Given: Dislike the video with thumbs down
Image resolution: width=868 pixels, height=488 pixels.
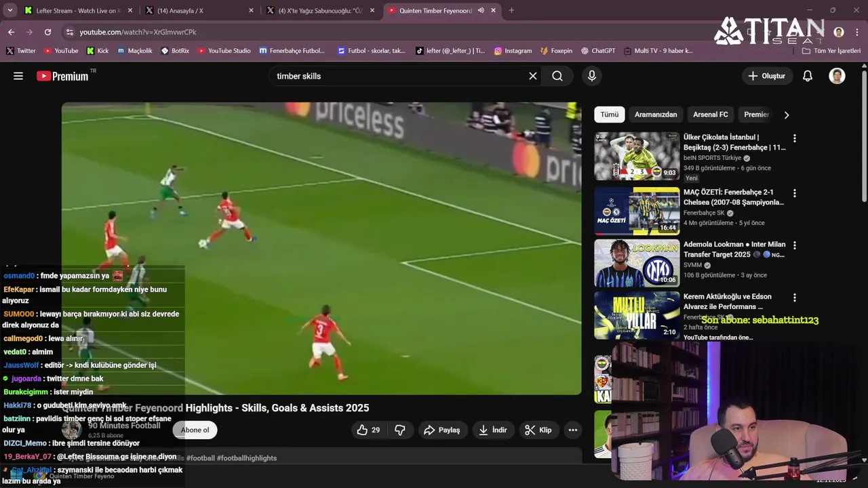Looking at the screenshot, I should click(400, 430).
